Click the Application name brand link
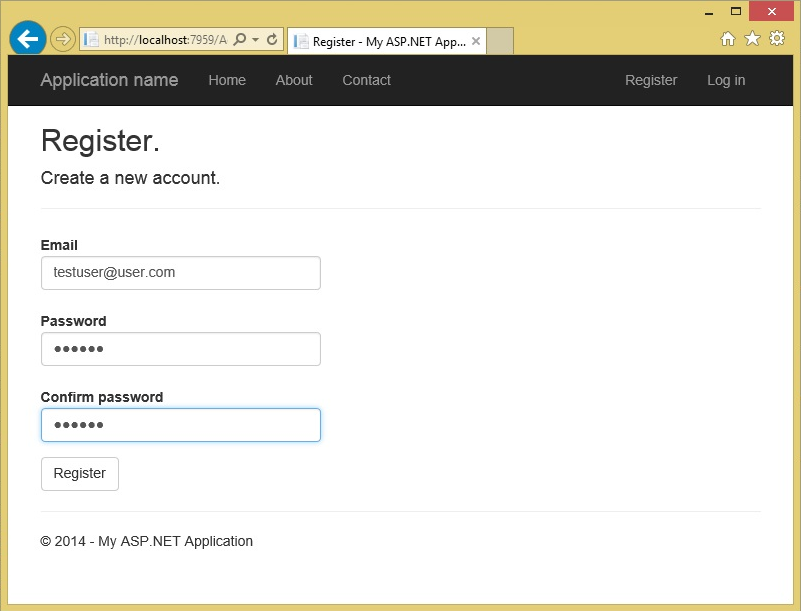Image resolution: width=801 pixels, height=611 pixels. (x=109, y=80)
